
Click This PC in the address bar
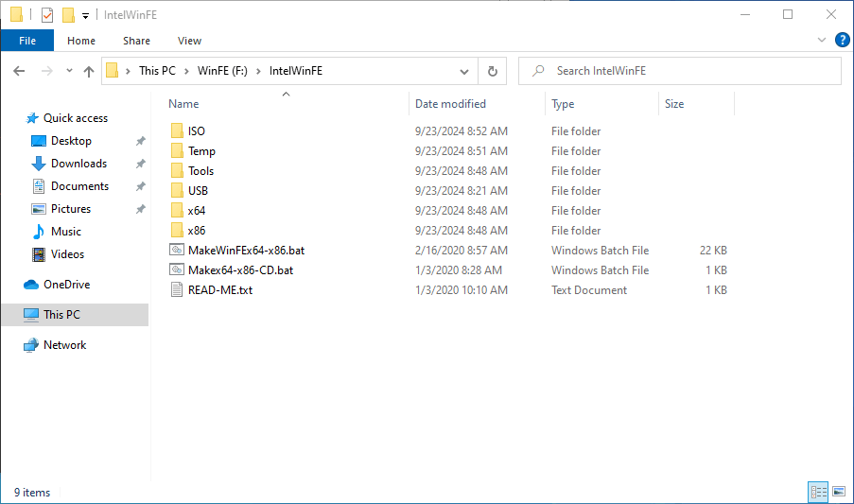pyautogui.click(x=157, y=71)
